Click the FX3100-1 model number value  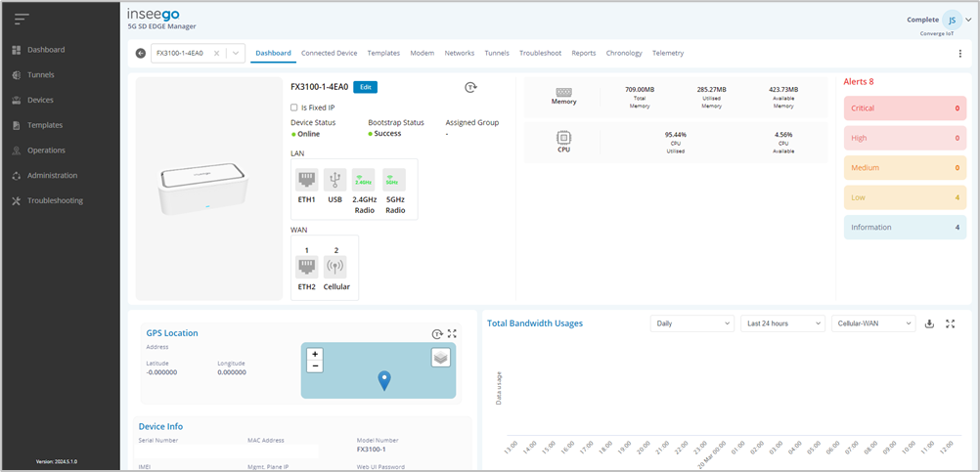coord(372,450)
